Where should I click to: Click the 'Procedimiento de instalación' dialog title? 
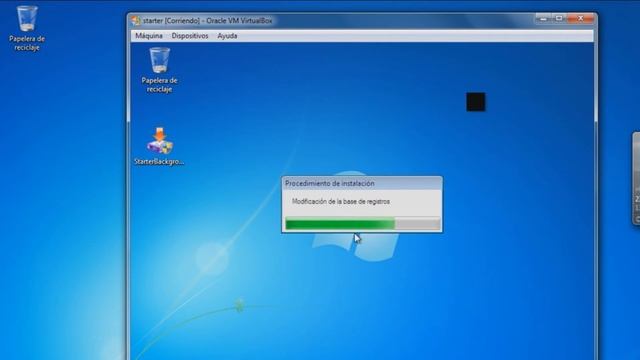click(x=330, y=184)
